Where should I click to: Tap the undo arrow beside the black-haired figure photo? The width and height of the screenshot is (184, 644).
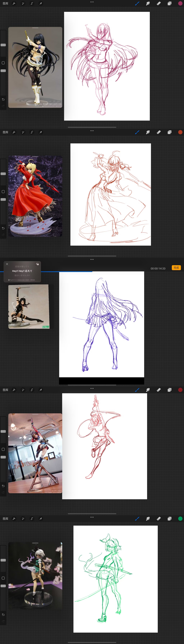tap(3, 99)
